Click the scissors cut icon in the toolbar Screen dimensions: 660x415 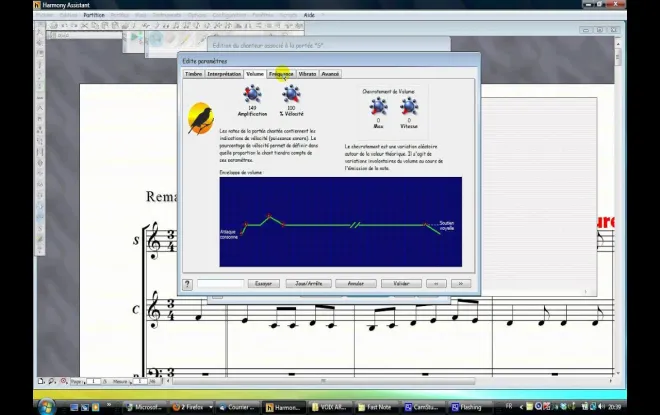84,26
